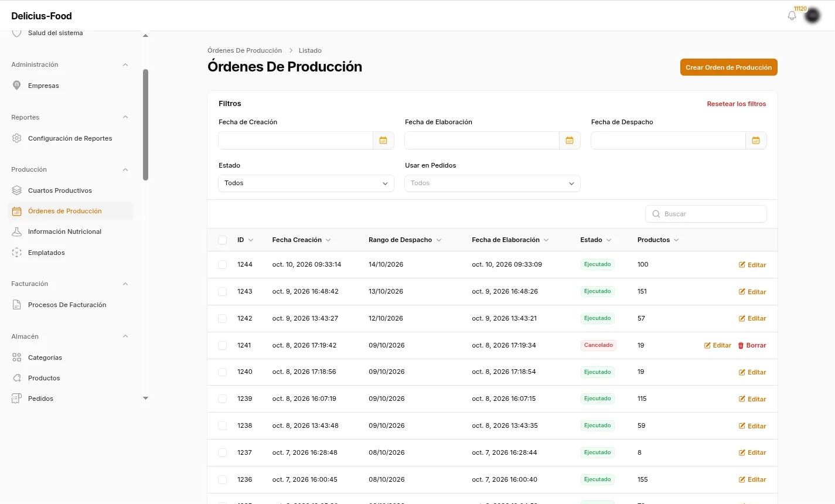The width and height of the screenshot is (835, 504).
Task: Open calendar picker for Fecha de Creación
Action: (x=383, y=141)
